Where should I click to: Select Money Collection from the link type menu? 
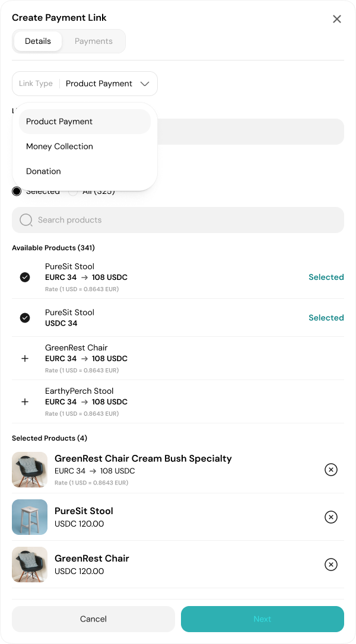pos(59,146)
